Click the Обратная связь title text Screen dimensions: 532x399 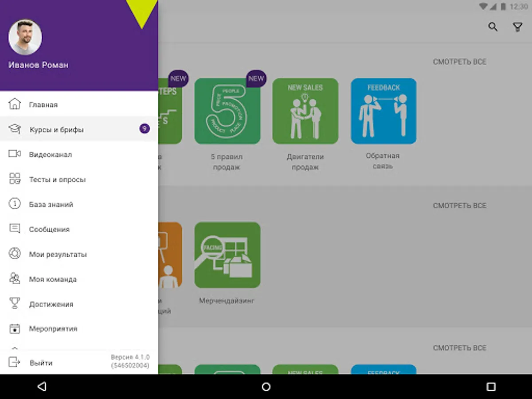(383, 161)
